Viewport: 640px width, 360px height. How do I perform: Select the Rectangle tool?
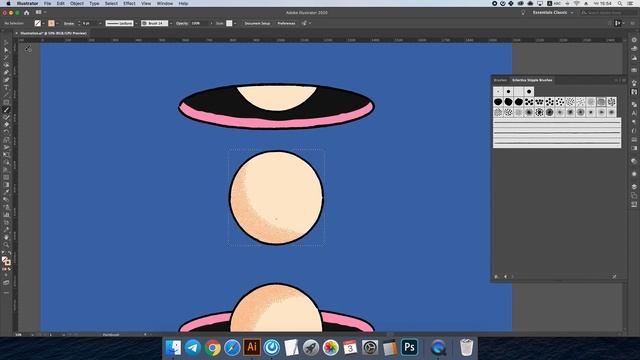coord(6,102)
